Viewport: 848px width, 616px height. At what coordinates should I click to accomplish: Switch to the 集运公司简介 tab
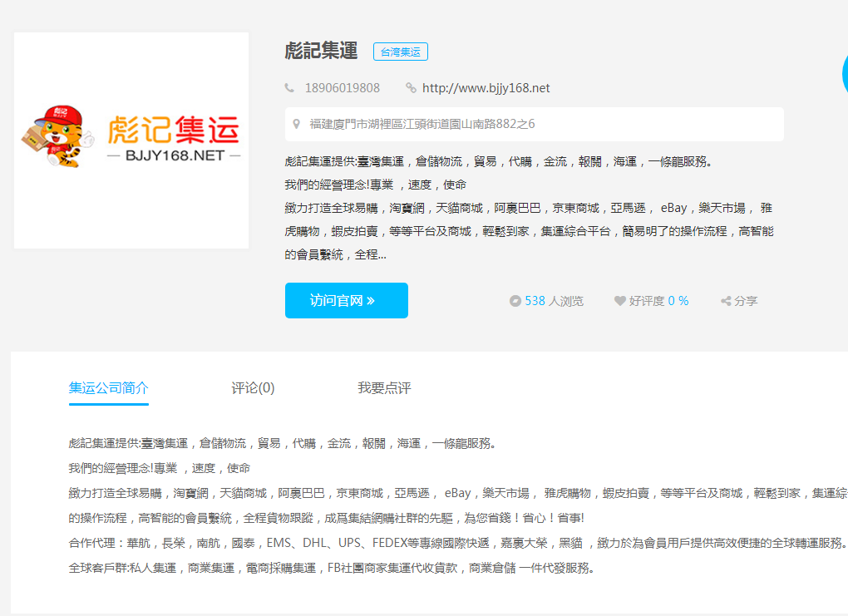109,388
